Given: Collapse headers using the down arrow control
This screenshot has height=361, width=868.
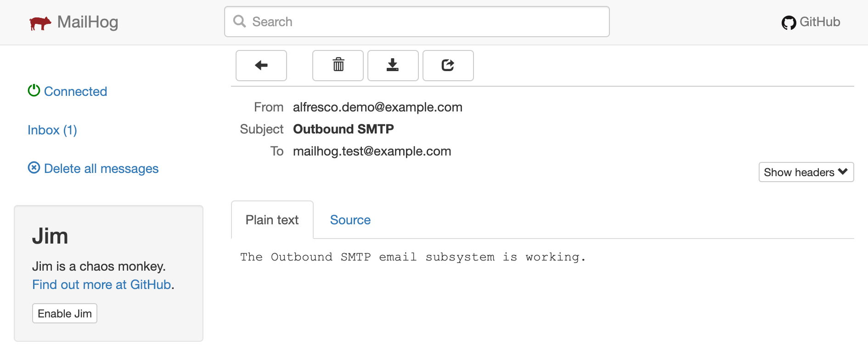Looking at the screenshot, I should tap(843, 172).
